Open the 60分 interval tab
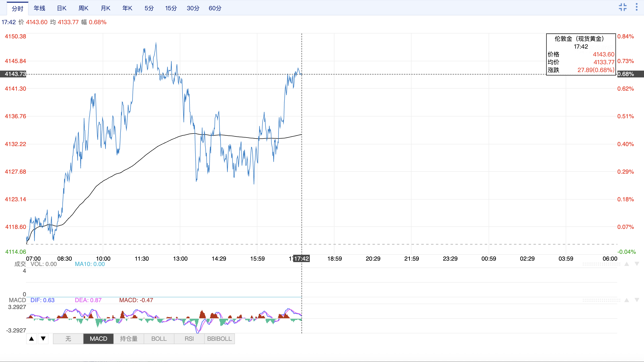This screenshot has height=362, width=644. [215, 8]
